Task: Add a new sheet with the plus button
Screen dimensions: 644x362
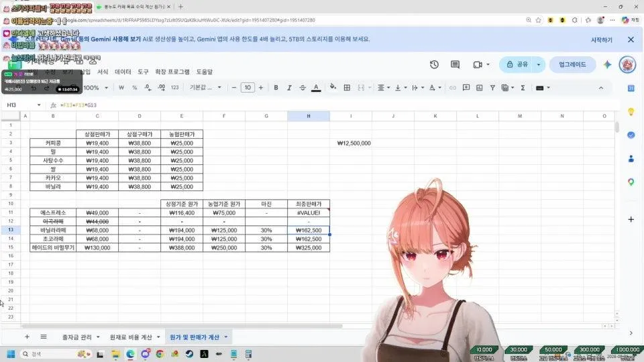Action: coord(27,337)
